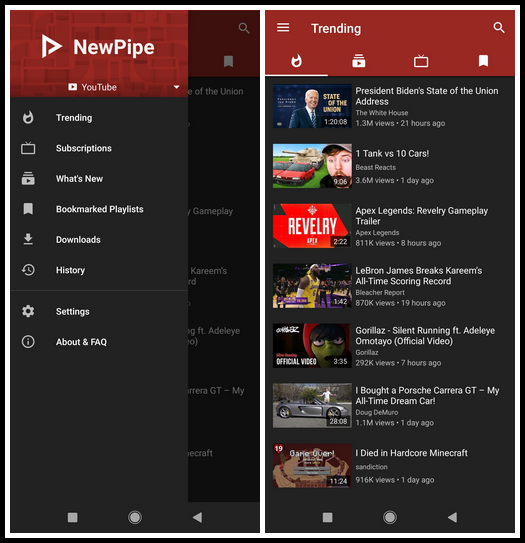Open History from the drawer
The height and width of the screenshot is (543, 525).
99,270
